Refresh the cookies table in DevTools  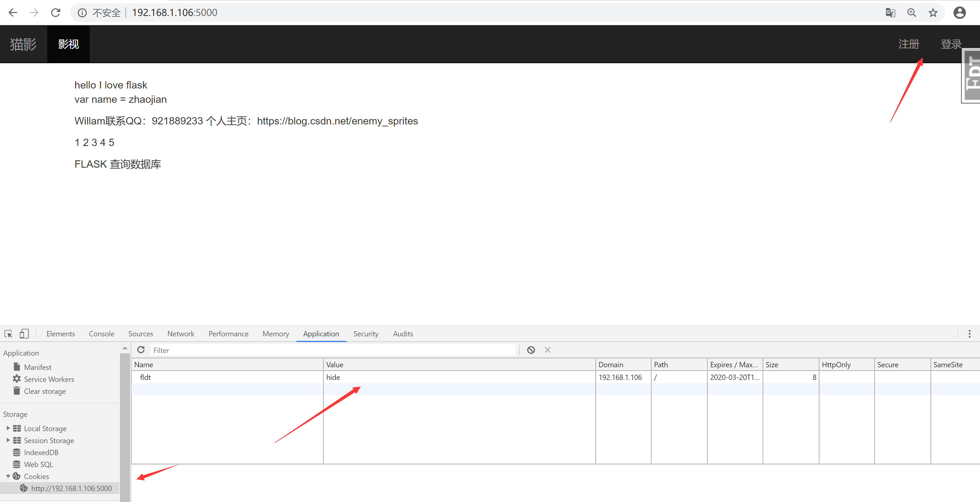pos(141,350)
